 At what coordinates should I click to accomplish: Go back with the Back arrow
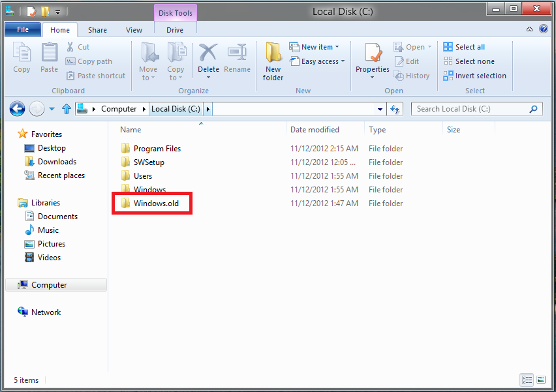[x=18, y=109]
